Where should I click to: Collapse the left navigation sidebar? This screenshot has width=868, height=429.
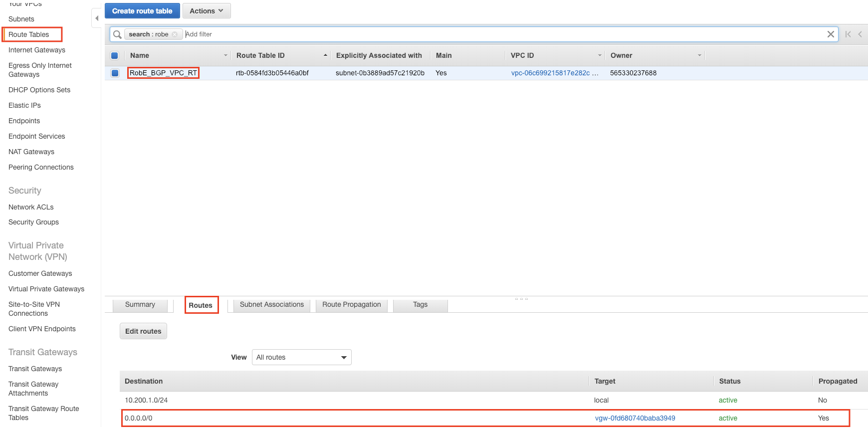tap(97, 18)
